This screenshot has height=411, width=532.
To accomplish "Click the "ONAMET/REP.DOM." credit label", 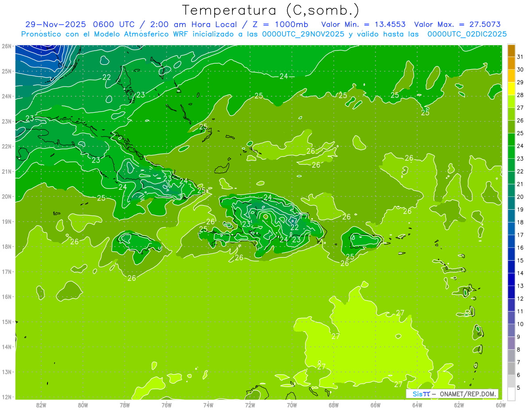I will pos(469,394).
